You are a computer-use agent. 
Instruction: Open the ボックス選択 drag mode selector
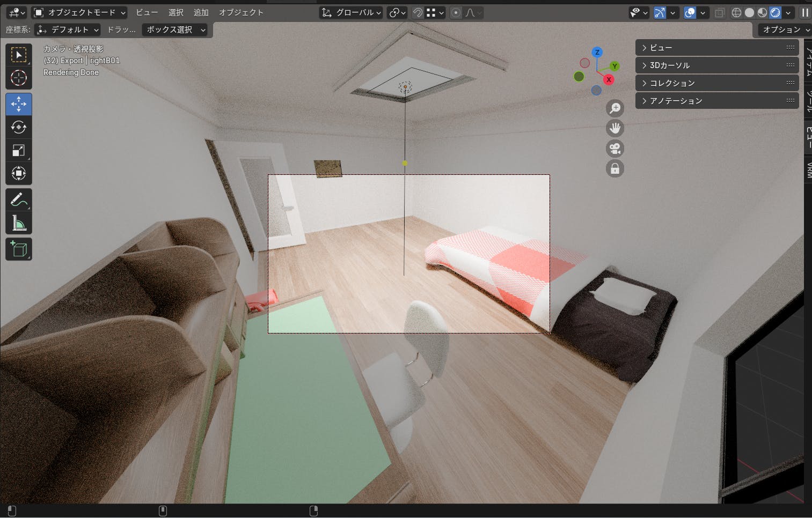176,30
